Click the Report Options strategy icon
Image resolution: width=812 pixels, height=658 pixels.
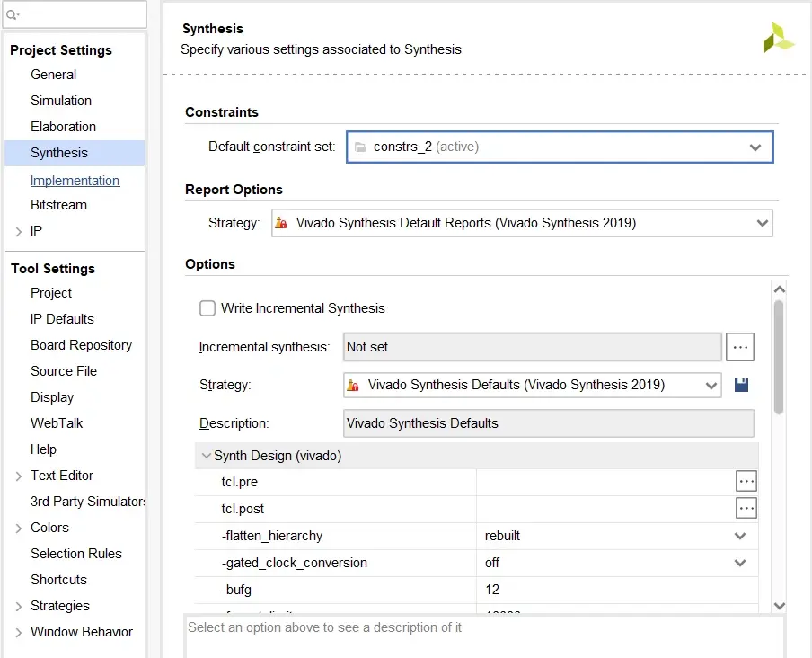(282, 223)
